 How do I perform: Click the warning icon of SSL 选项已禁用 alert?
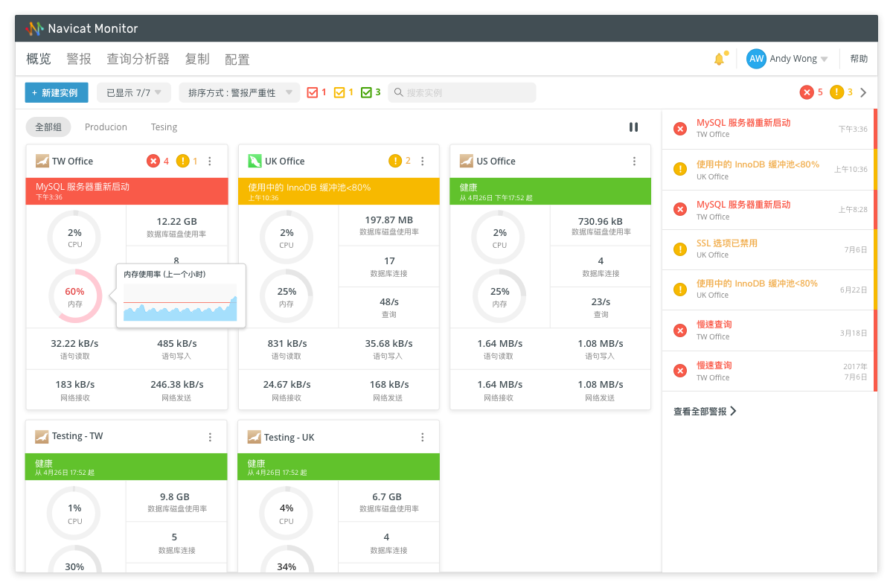tap(679, 249)
